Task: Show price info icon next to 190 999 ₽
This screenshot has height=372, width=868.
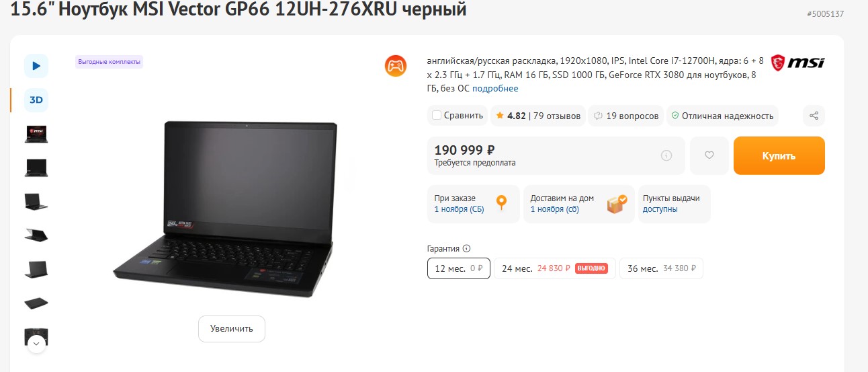Action: pos(666,155)
